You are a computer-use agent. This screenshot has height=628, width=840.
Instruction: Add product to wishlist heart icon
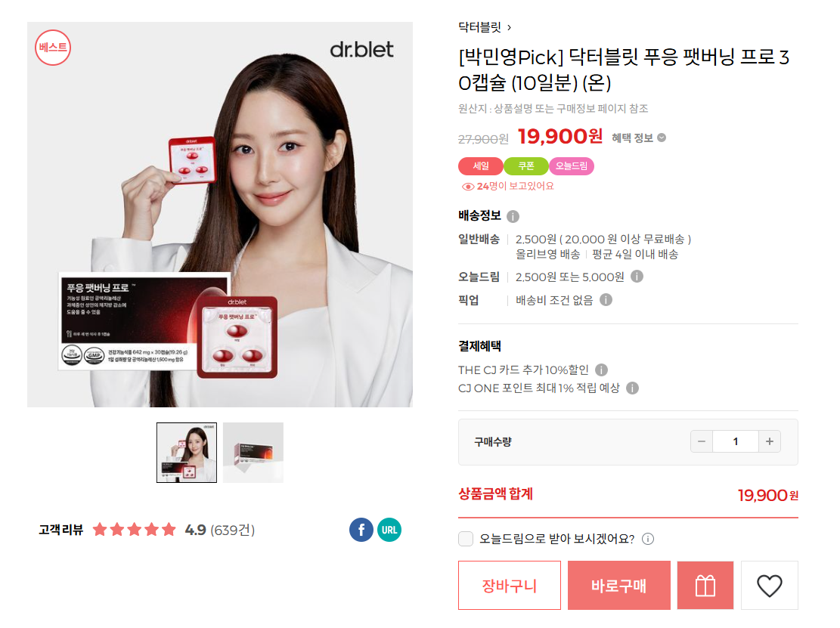pyautogui.click(x=769, y=585)
